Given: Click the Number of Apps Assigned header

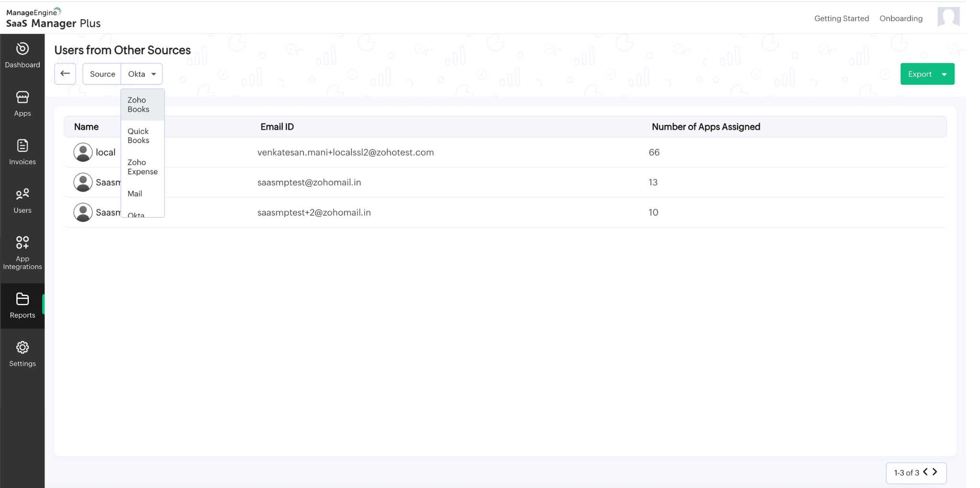Looking at the screenshot, I should coord(706,127).
